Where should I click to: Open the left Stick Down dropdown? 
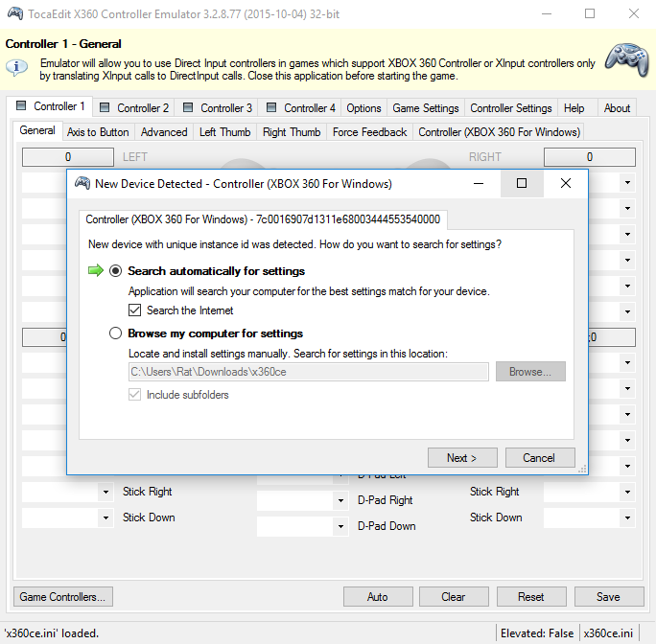click(x=105, y=517)
